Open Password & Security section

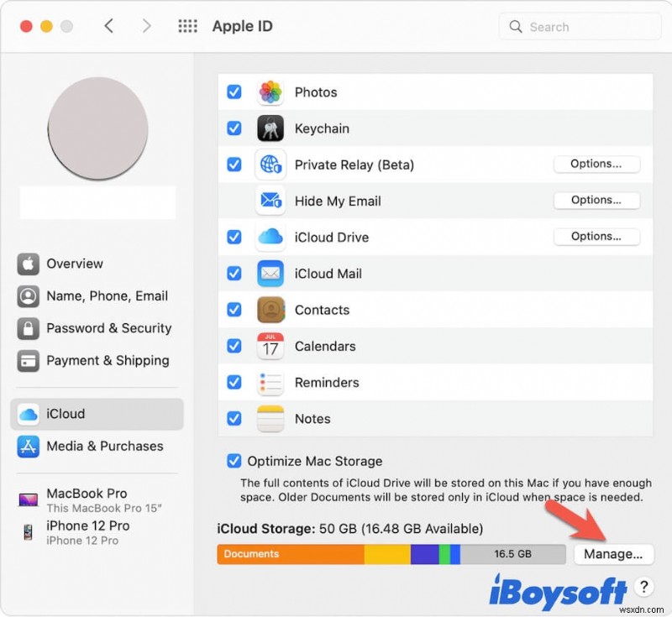tap(97, 328)
